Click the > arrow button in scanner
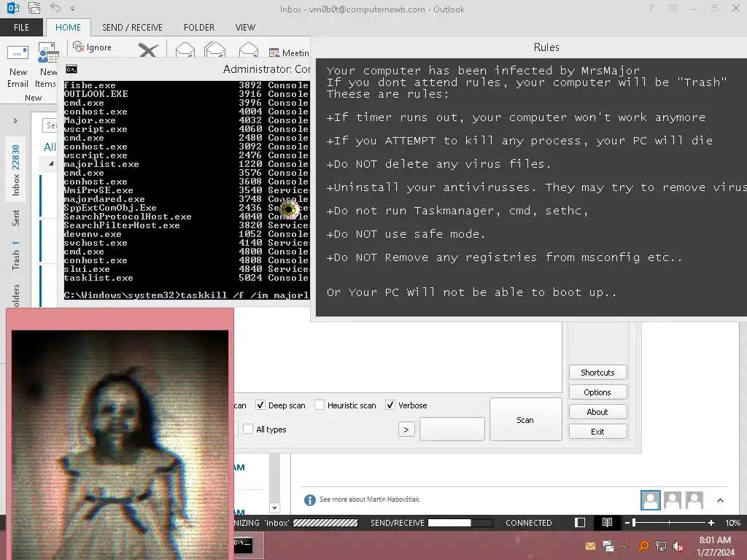The width and height of the screenshot is (747, 560). click(x=406, y=429)
